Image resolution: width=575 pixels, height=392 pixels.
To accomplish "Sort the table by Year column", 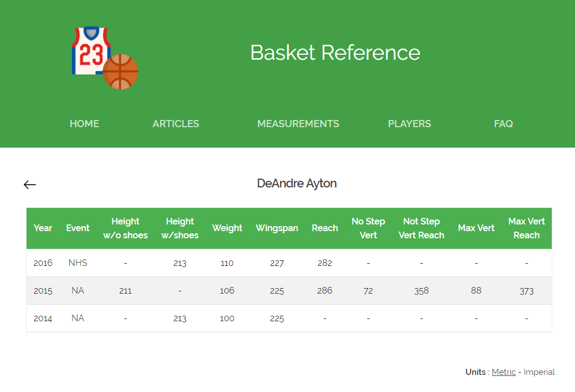I will 43,228.
